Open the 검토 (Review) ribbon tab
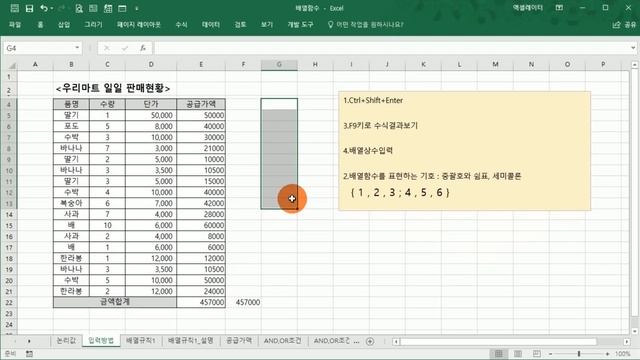This screenshot has height=360, width=640. (240, 24)
